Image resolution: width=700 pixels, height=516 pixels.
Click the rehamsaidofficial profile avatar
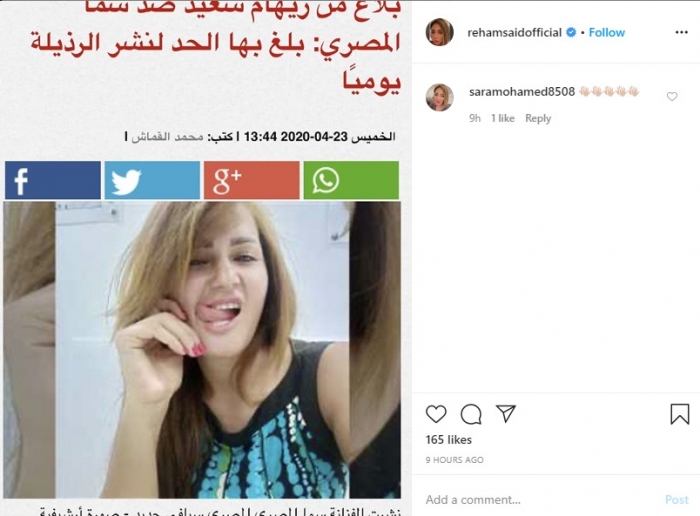click(x=440, y=32)
